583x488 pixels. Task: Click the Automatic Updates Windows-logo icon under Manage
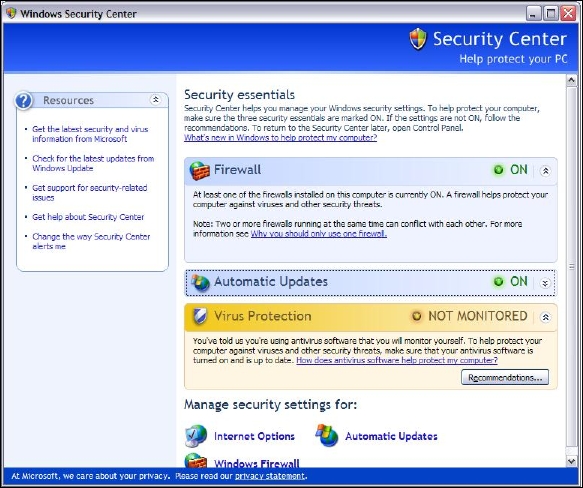click(x=327, y=435)
